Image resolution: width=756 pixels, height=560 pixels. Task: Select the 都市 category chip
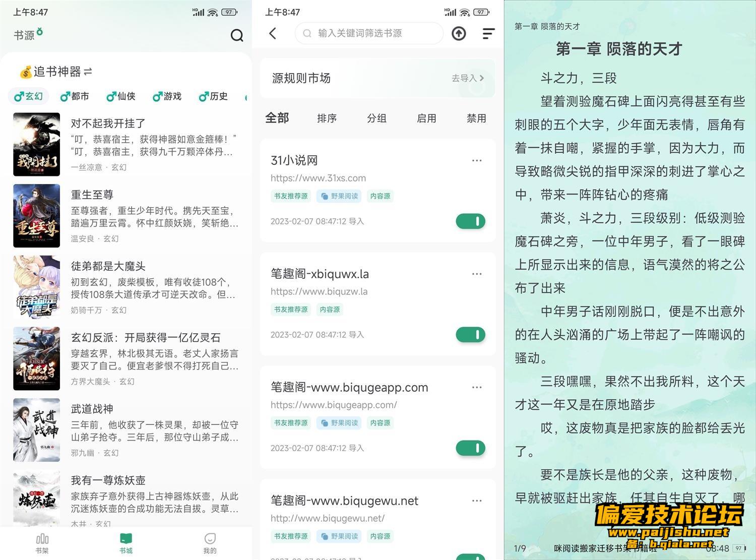tap(75, 96)
